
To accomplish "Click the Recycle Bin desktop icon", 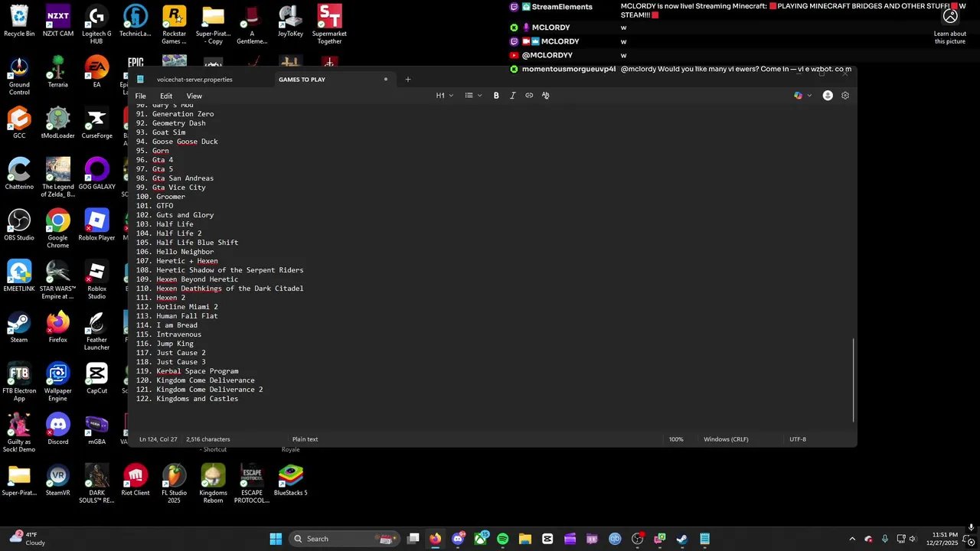I will (x=19, y=21).
